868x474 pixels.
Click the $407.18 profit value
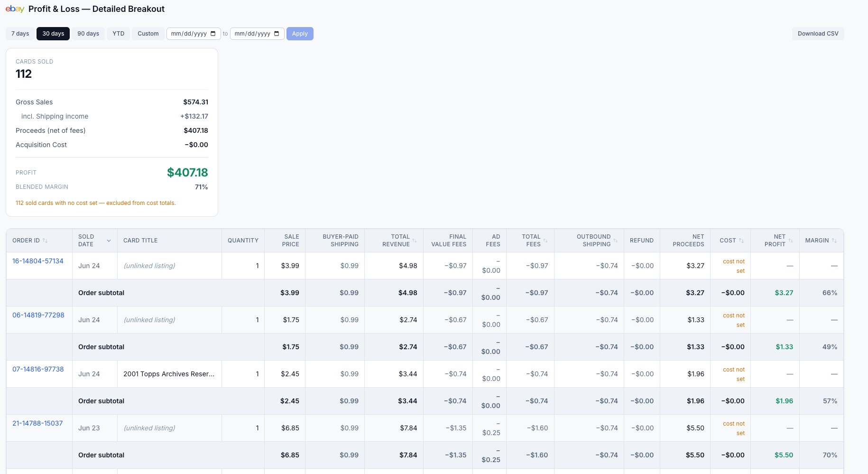point(187,173)
